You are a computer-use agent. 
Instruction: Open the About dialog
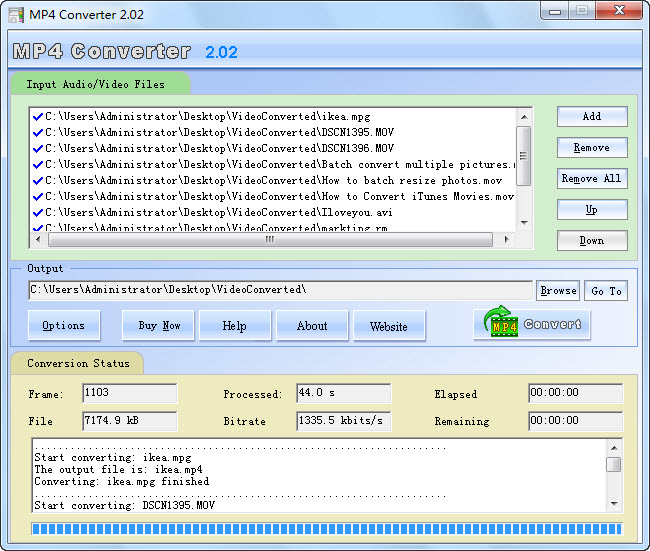[312, 325]
